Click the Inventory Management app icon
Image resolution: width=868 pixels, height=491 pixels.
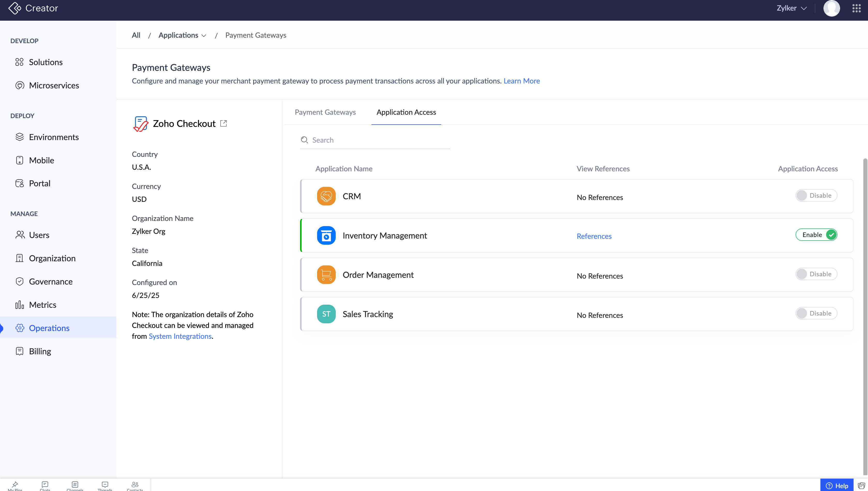pos(326,235)
